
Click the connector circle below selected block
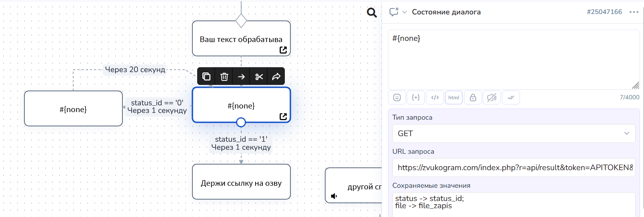tap(241, 122)
